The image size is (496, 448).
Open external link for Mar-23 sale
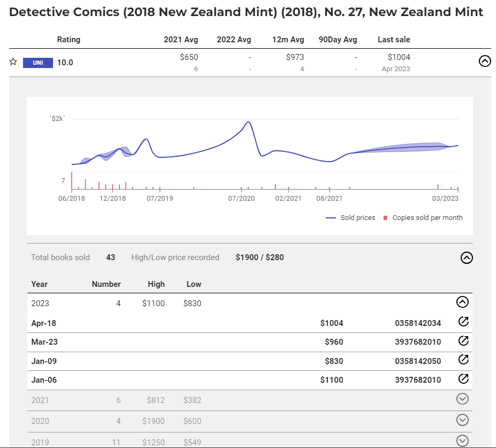(x=463, y=341)
